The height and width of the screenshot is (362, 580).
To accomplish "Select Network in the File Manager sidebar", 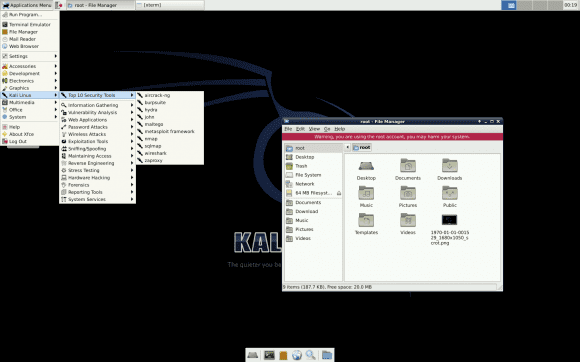I will [x=313, y=184].
